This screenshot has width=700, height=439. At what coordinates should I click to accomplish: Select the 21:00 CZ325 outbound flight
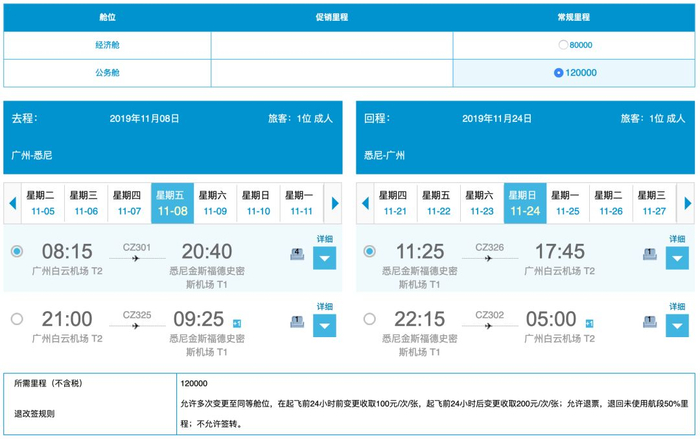coord(16,319)
